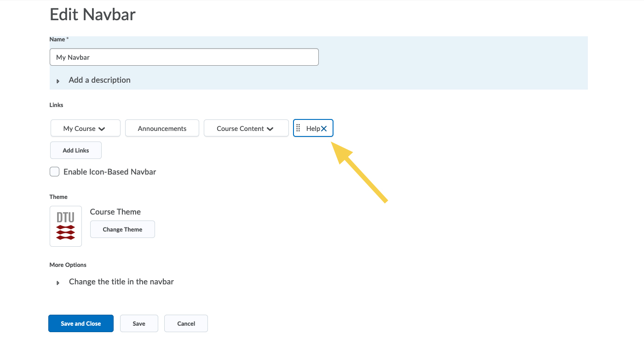
Task: Click the drag handle on the Help link
Action: coord(298,128)
